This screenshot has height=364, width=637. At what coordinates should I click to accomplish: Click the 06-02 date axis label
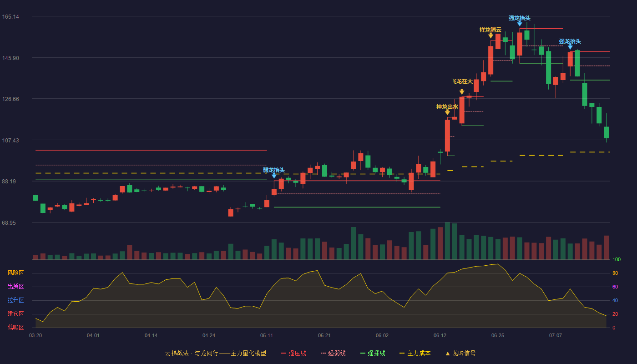click(382, 335)
